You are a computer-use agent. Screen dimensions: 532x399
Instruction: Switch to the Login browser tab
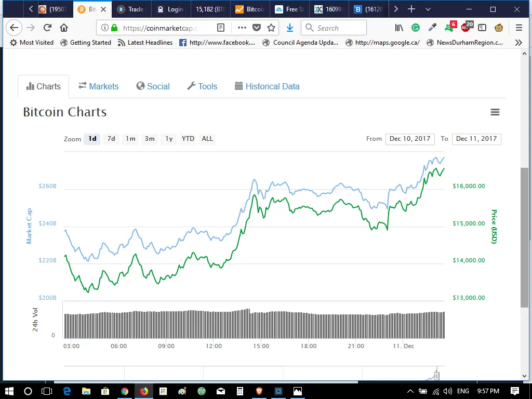pos(170,9)
